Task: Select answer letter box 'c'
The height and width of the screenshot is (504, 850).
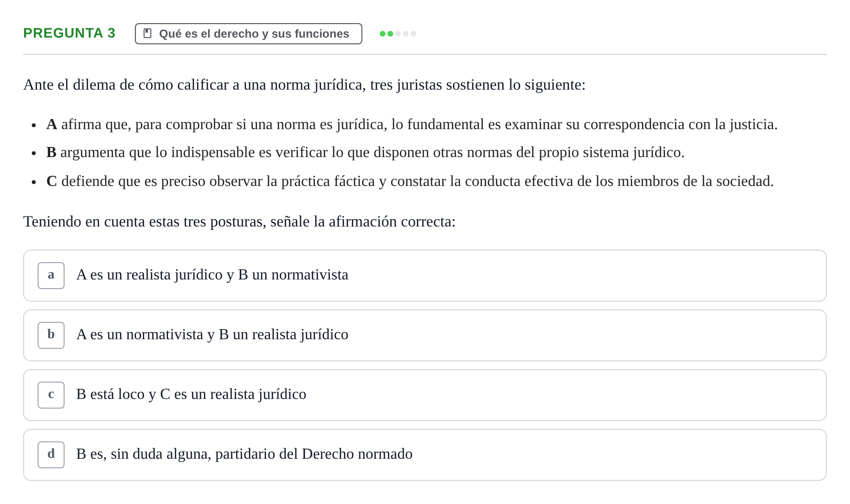Action: (x=51, y=395)
